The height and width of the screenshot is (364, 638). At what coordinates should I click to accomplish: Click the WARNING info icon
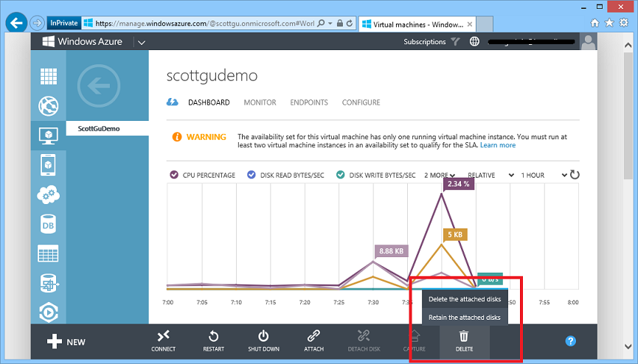pyautogui.click(x=176, y=137)
